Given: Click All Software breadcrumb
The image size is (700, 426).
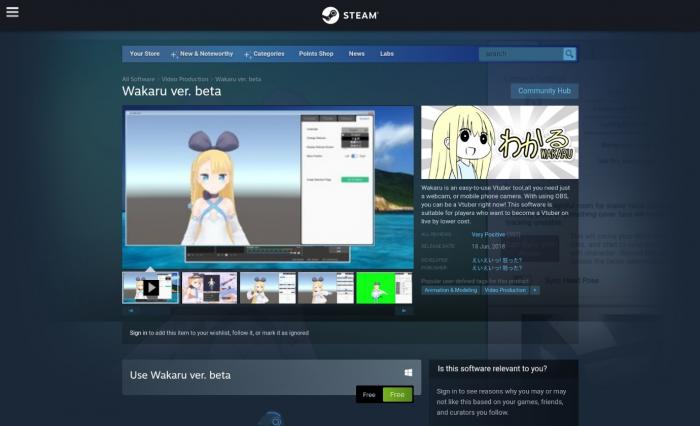Looking at the screenshot, I should [138, 79].
